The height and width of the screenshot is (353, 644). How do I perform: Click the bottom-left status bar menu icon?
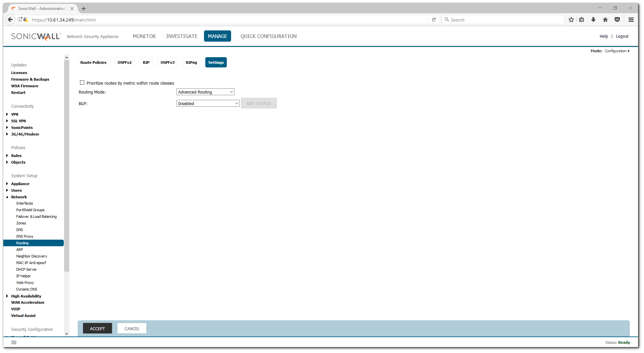[14, 342]
